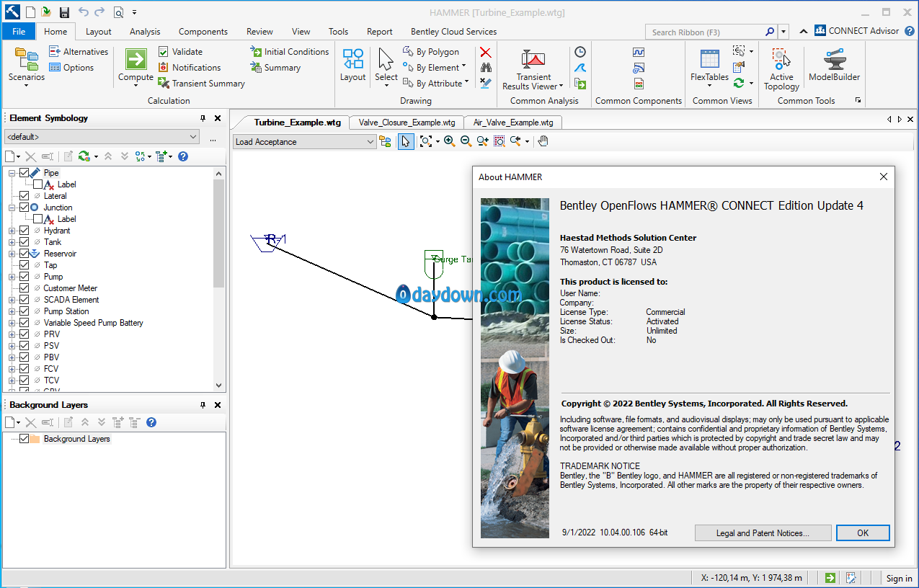Open the <default> symbology dropdown
This screenshot has height=588, width=919.
(x=102, y=137)
